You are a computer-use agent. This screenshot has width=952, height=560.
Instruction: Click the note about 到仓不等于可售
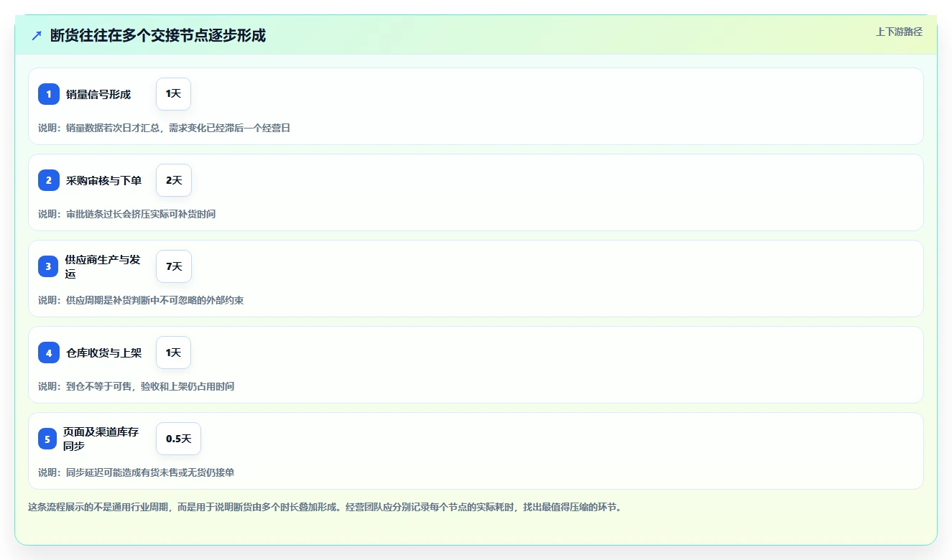[x=136, y=386]
